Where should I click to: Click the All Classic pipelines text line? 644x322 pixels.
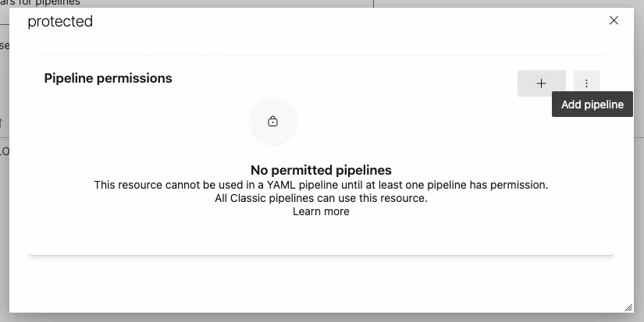[x=321, y=198]
